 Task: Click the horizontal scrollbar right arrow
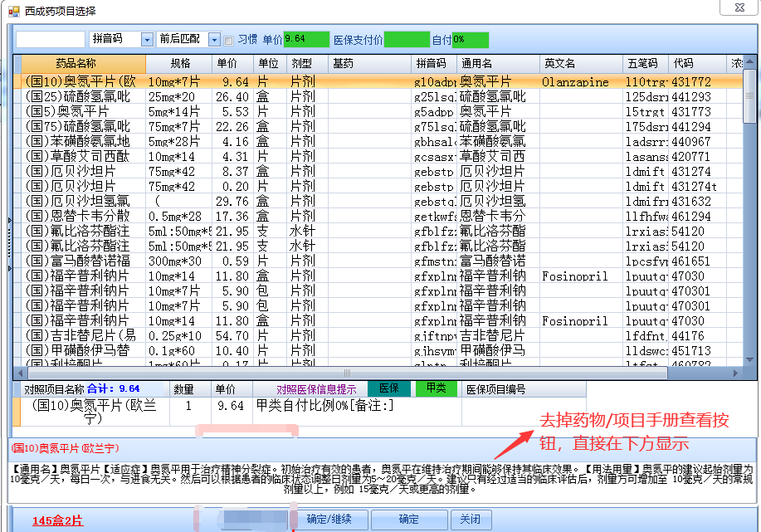pos(736,373)
